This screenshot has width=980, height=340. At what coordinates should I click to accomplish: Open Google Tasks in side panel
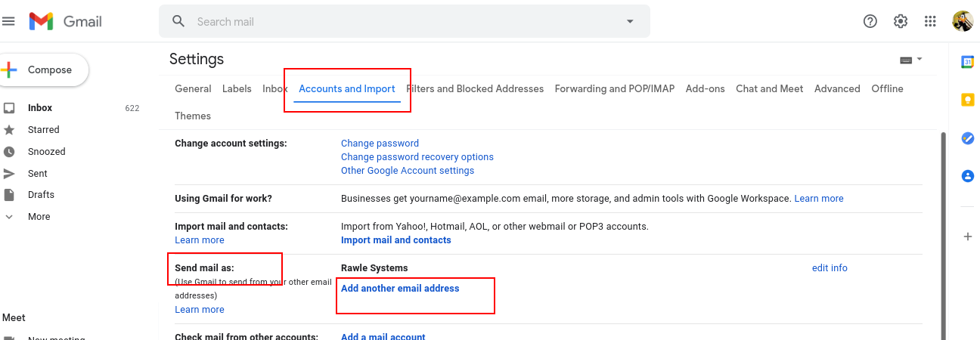(x=967, y=138)
